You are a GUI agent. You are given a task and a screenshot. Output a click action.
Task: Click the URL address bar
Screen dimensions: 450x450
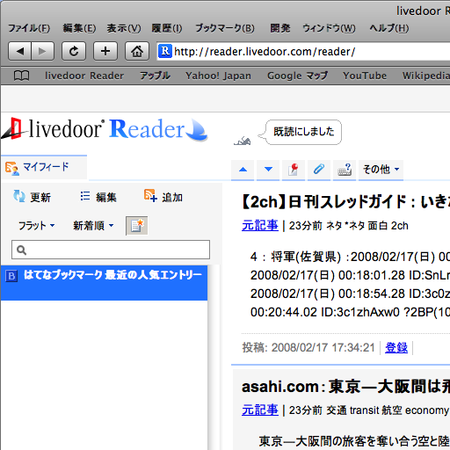[x=303, y=51]
